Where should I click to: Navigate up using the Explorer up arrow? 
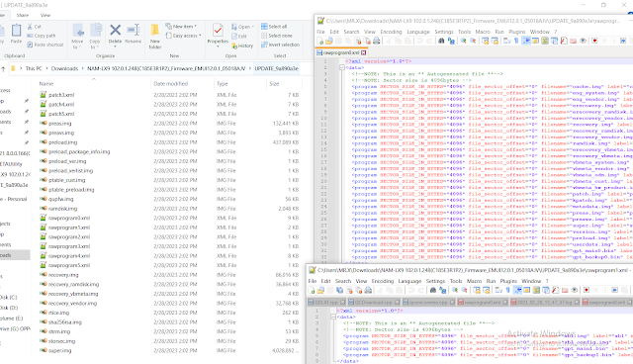pyautogui.click(x=3, y=68)
